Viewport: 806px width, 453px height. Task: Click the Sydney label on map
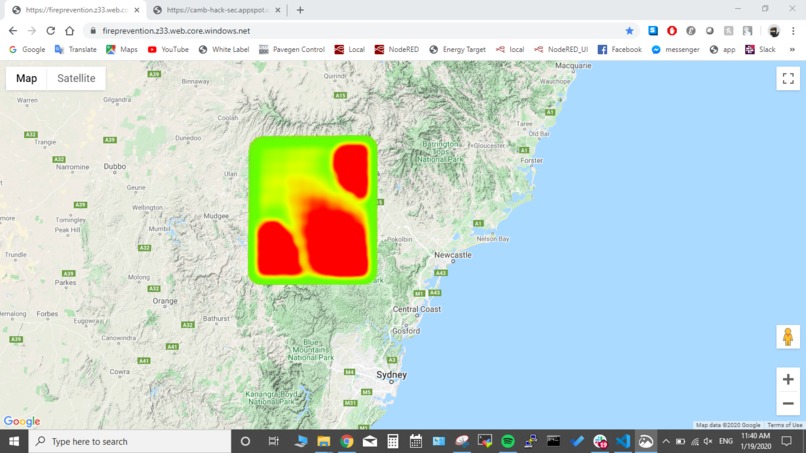pyautogui.click(x=391, y=375)
